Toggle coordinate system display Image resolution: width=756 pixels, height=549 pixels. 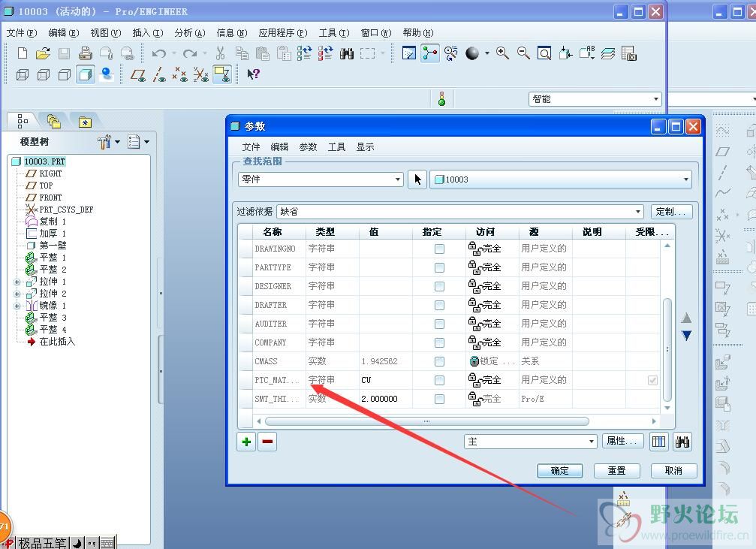click(x=201, y=74)
